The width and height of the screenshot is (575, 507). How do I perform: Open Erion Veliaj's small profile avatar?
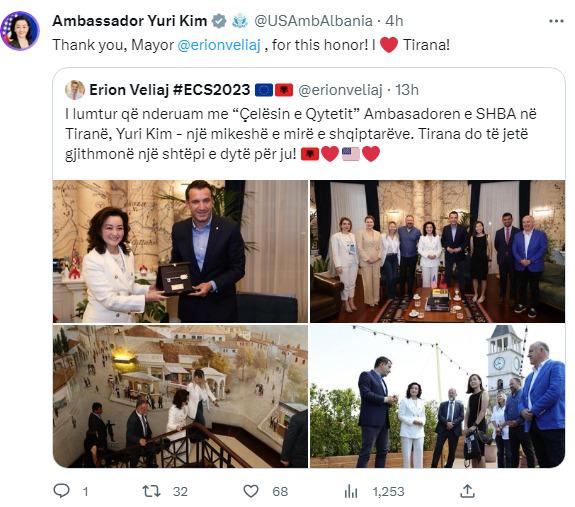[x=75, y=90]
